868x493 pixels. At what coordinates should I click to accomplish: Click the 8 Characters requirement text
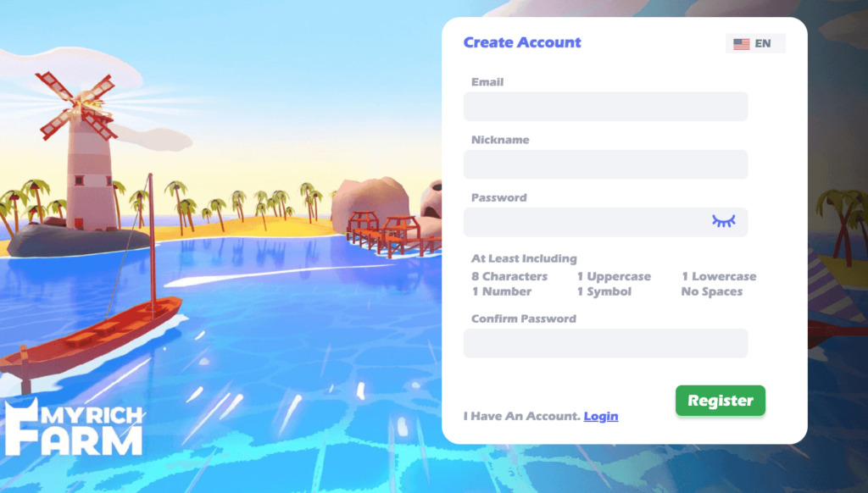pos(509,276)
